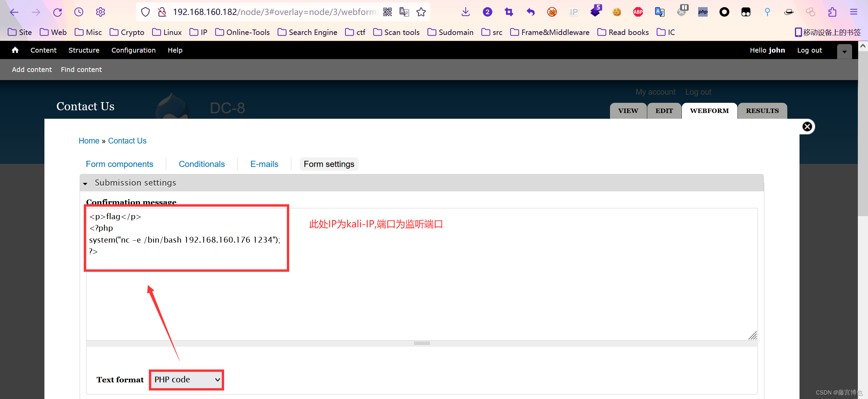Open the browser settings gear icon
This screenshot has height=399, width=868.
click(x=100, y=12)
